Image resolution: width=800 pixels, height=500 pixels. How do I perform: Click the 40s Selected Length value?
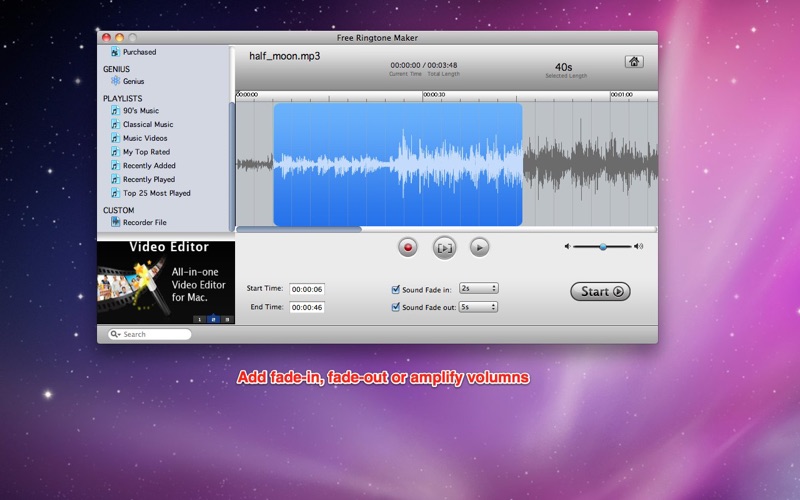(563, 67)
